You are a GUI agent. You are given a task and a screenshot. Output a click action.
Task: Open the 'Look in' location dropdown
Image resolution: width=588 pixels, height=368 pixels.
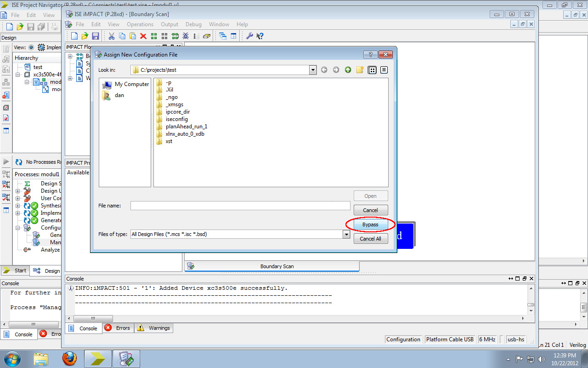[x=313, y=69]
